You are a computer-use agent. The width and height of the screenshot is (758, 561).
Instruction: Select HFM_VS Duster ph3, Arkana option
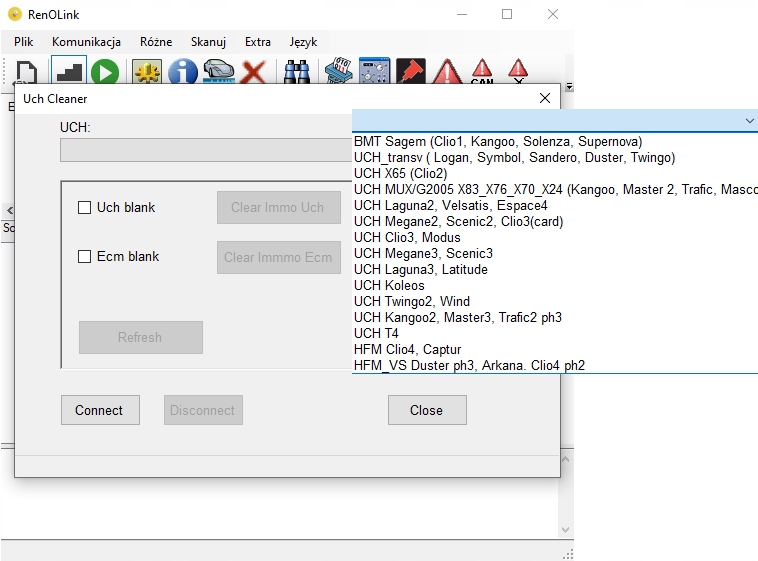point(555,365)
